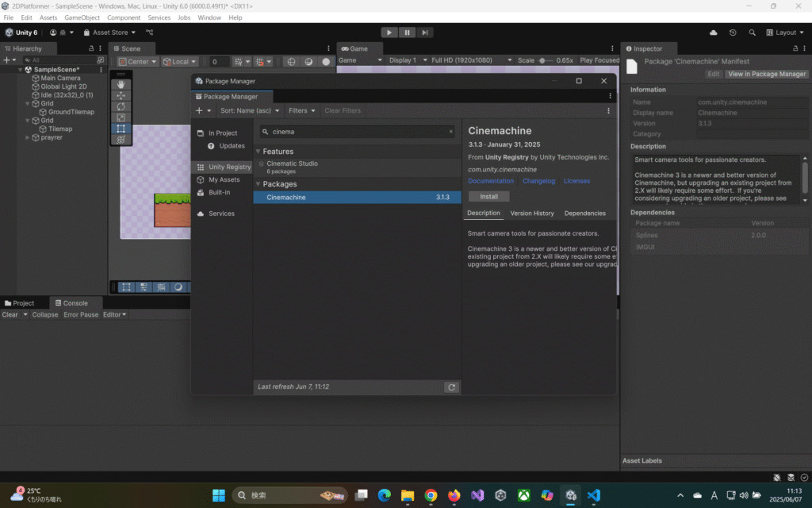Open the GameObject menu
The height and width of the screenshot is (508, 812).
click(82, 17)
